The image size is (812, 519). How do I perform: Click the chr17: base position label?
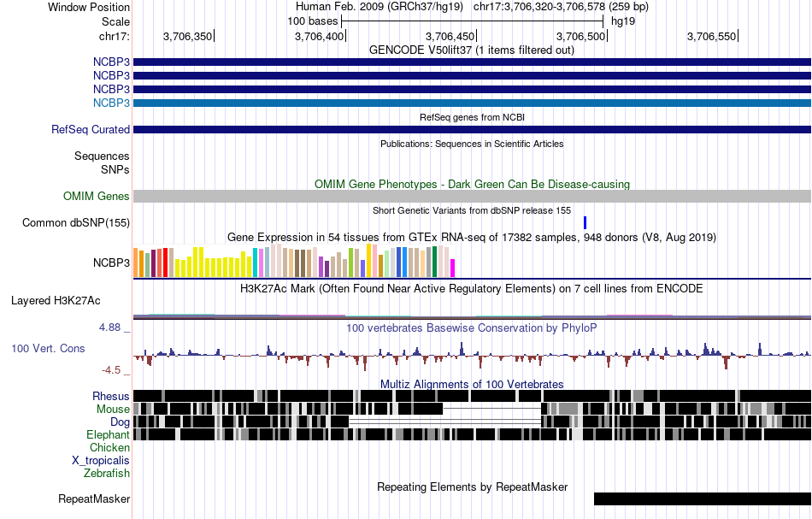click(x=114, y=36)
